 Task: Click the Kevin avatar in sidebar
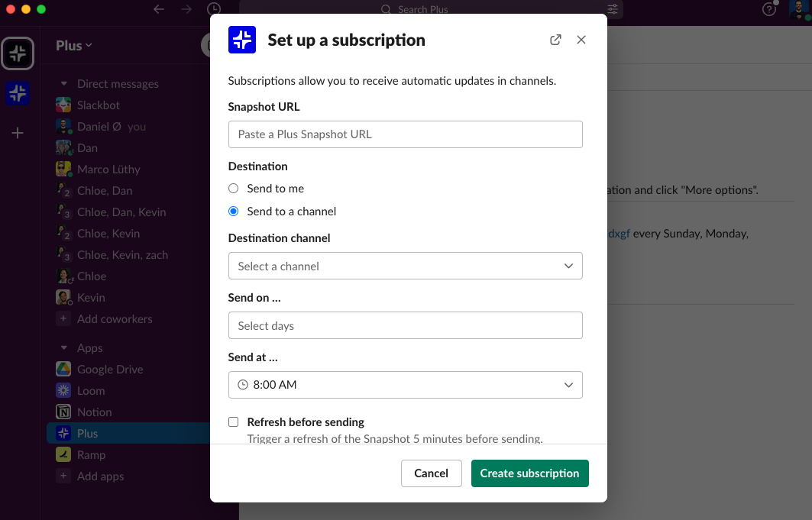click(63, 298)
